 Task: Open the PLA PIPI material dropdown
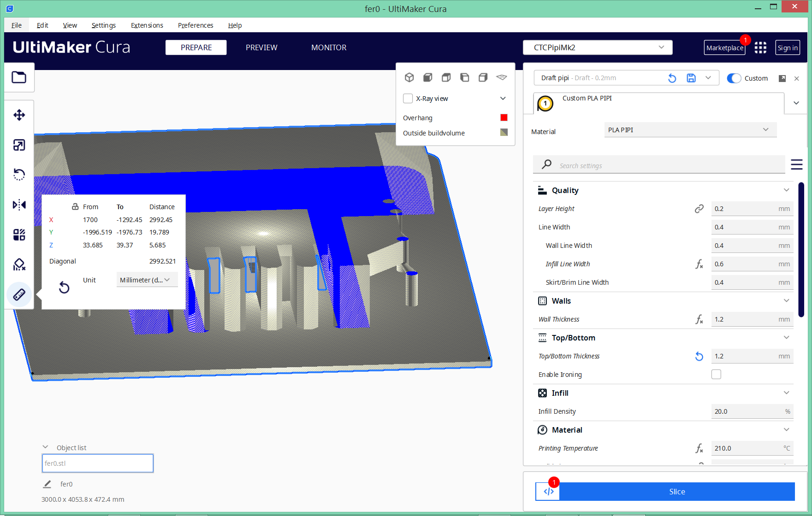click(x=690, y=130)
